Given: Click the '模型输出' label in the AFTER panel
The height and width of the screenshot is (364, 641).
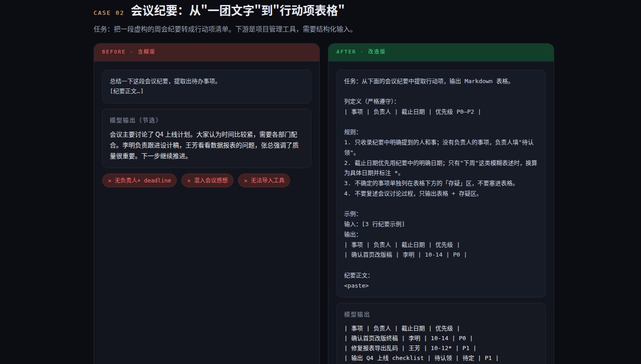Looking at the screenshot, I should pos(357,315).
